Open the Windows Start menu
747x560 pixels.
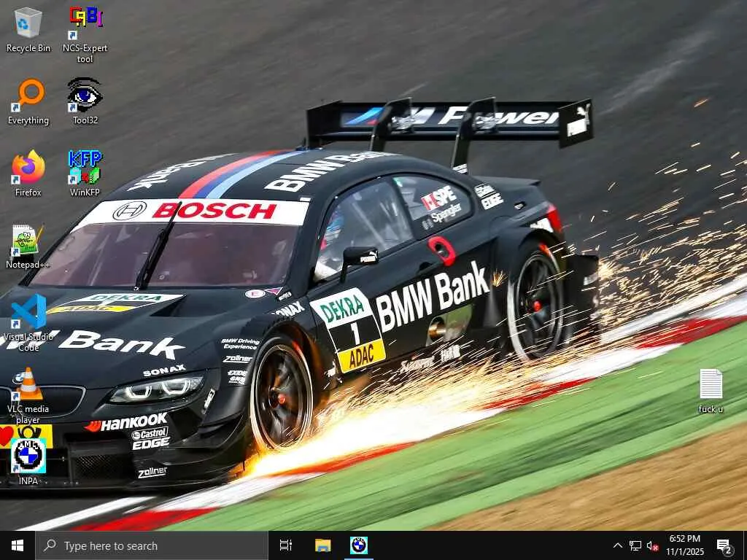tap(18, 545)
